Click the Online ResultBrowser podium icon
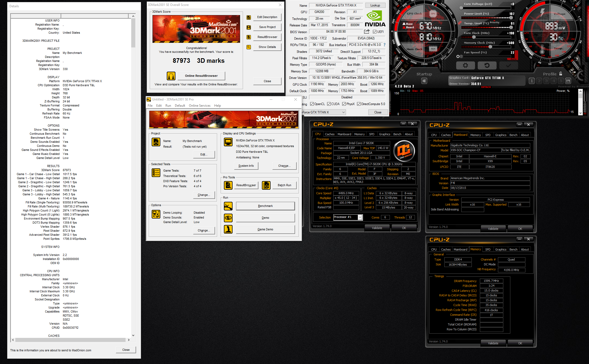589x364 pixels. click(x=171, y=76)
